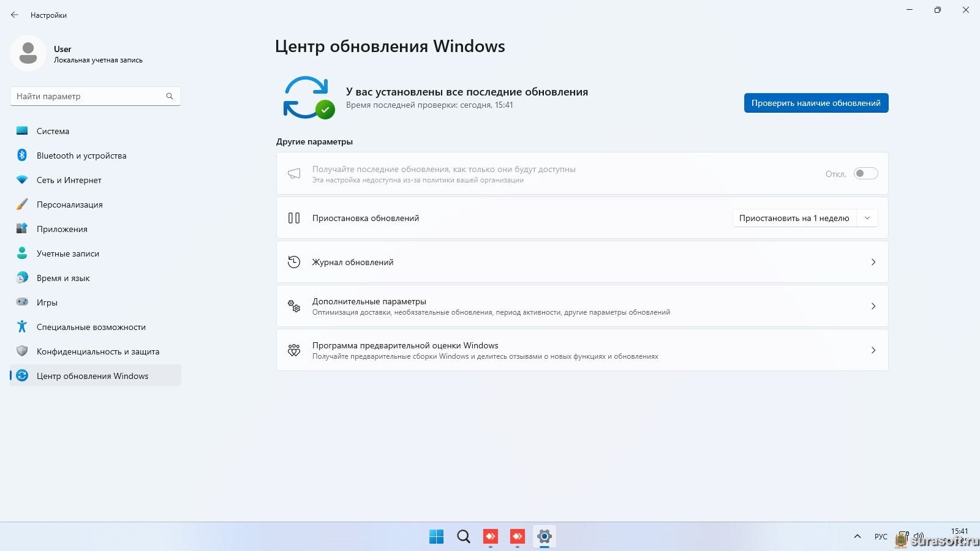Click the pause icon beside Приостановка обновлений

click(x=294, y=218)
